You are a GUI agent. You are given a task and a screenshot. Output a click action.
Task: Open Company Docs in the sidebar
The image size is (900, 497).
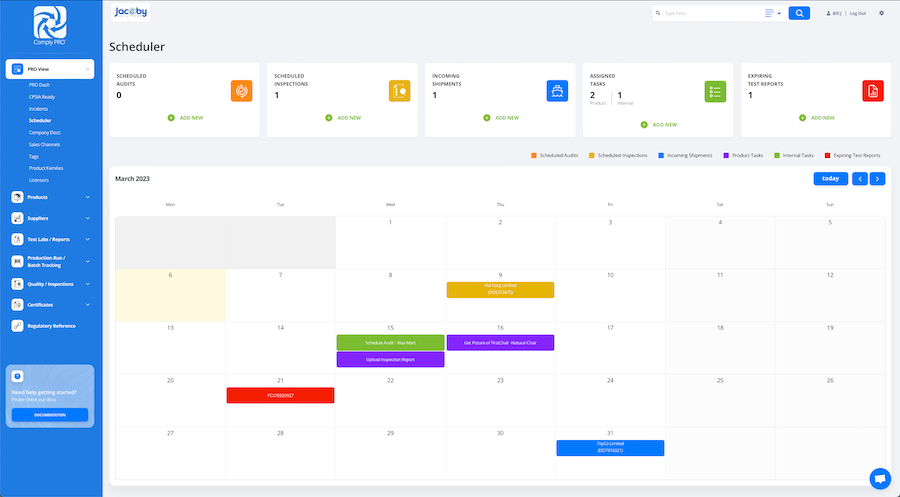point(45,133)
